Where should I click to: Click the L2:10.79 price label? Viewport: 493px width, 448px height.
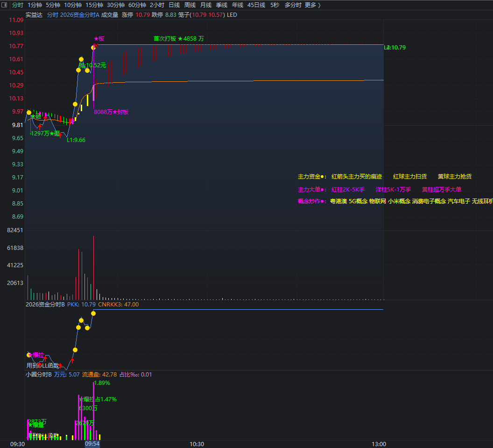[395, 48]
